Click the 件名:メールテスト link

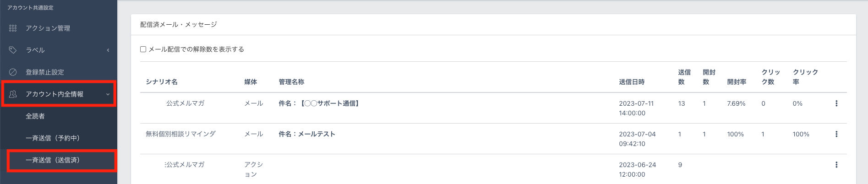(307, 134)
